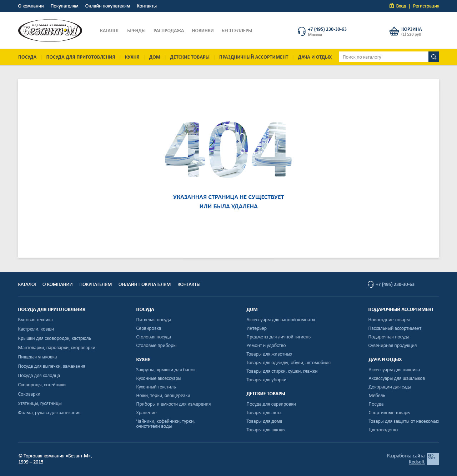The width and height of the screenshot is (457, 476).
Task: Open the КАТАЛОГ header menu item
Action: 110,31
